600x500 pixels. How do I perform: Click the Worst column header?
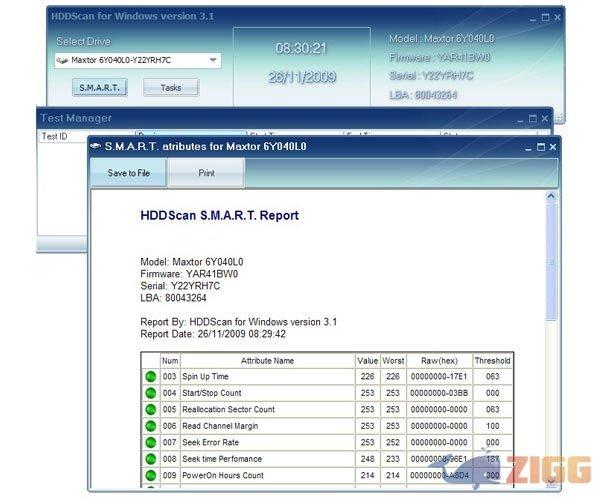pyautogui.click(x=393, y=361)
